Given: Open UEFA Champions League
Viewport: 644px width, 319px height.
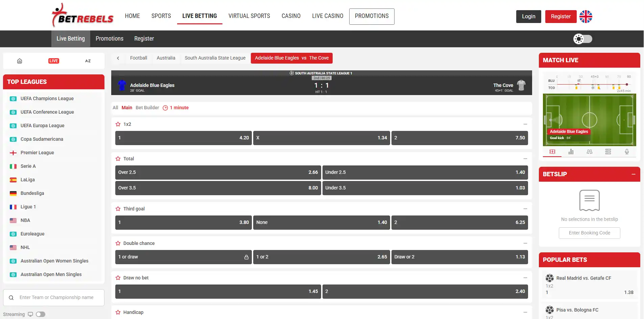Looking at the screenshot, I should [x=47, y=98].
